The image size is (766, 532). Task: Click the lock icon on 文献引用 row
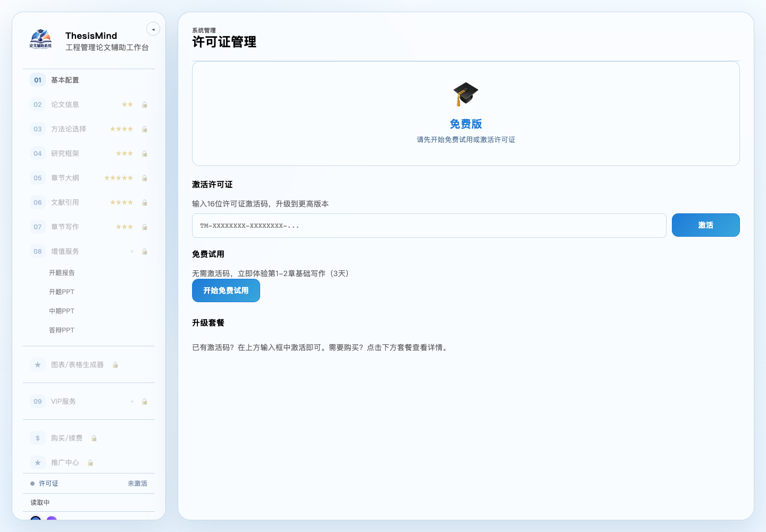[x=145, y=203]
